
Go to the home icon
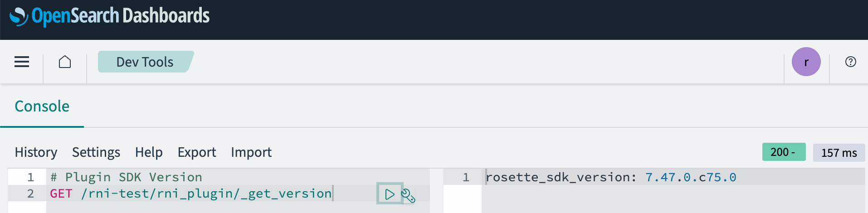65,62
